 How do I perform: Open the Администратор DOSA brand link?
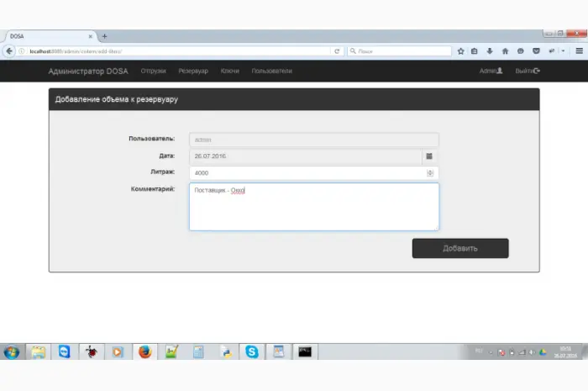(88, 71)
